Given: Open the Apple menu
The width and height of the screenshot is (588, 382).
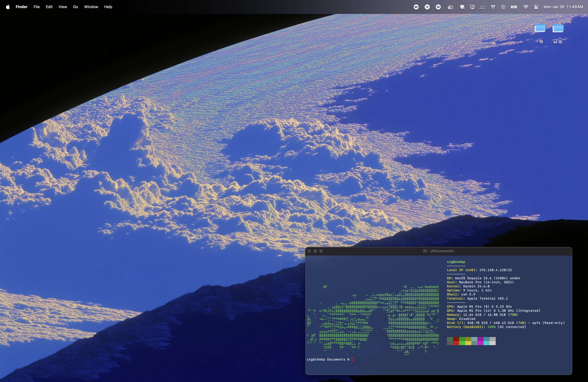Looking at the screenshot, I should click(8, 7).
